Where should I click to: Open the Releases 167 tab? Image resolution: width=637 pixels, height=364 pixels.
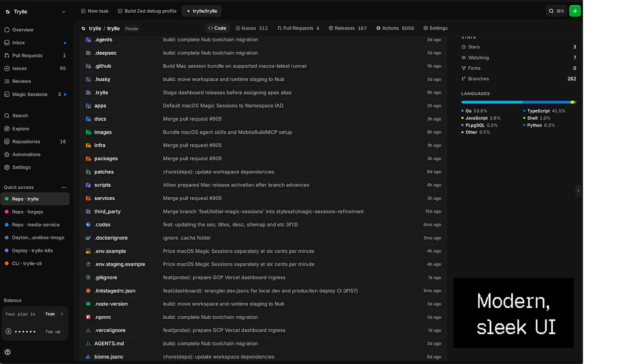[348, 28]
